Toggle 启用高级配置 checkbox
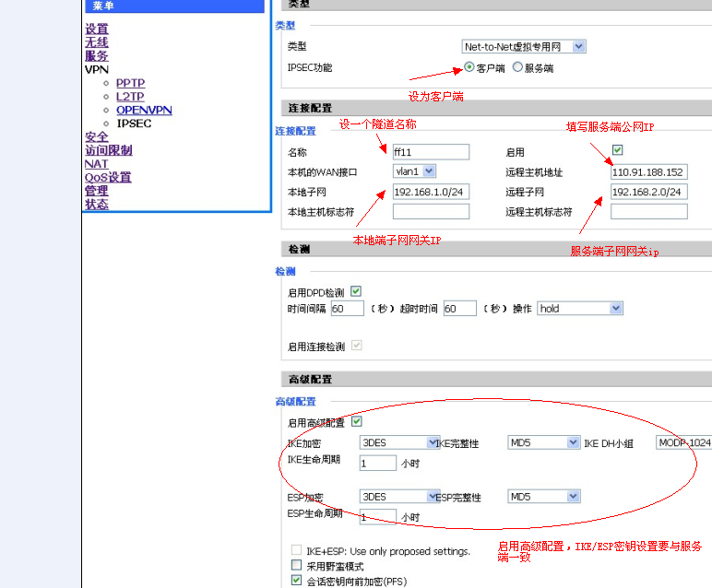The height and width of the screenshot is (588, 712). (357, 422)
